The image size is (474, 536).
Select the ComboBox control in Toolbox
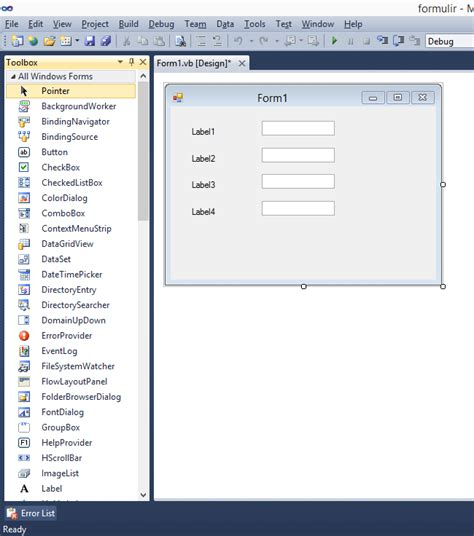71,213
